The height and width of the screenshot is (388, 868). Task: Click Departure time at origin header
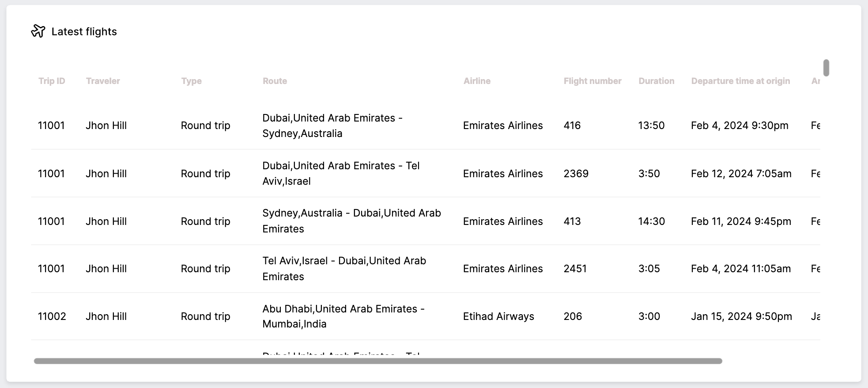pos(740,81)
